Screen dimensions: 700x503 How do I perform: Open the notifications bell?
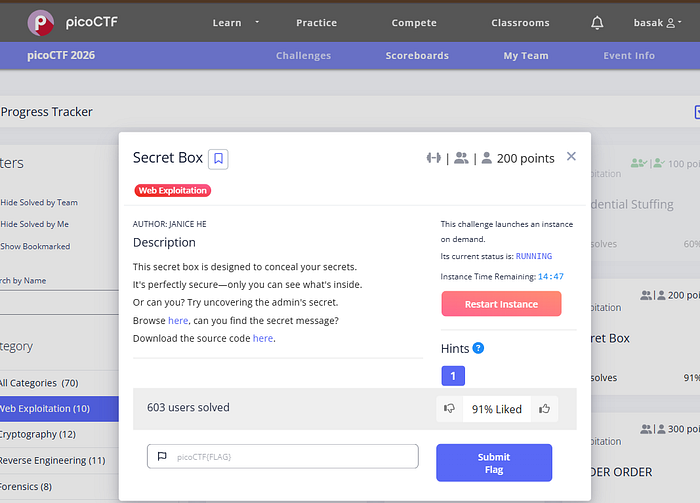click(x=597, y=23)
